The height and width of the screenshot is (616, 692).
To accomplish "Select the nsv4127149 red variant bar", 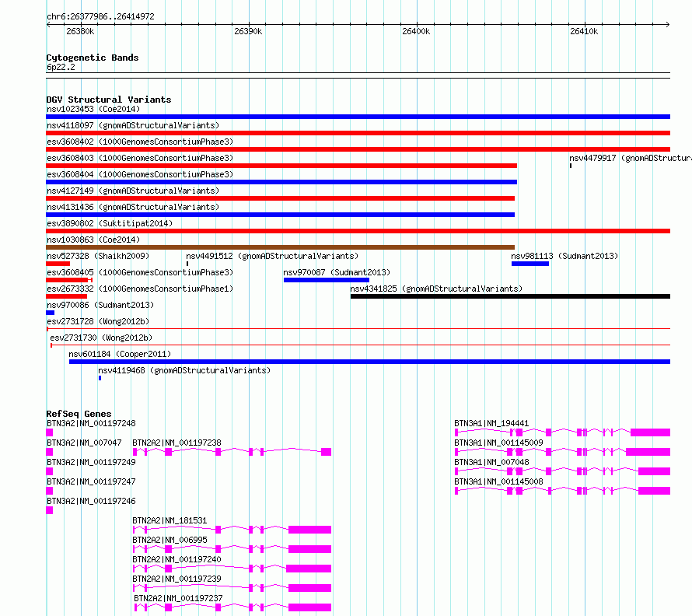I will coord(280,198).
